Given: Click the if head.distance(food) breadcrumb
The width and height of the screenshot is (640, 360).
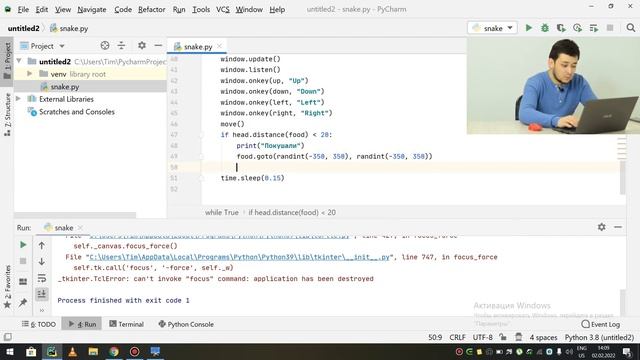Looking at the screenshot, I should point(292,212).
